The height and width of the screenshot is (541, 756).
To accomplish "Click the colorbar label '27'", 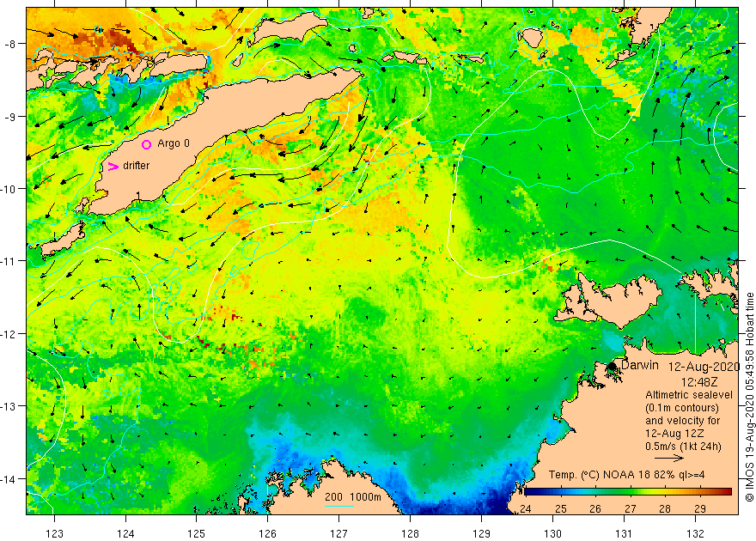I will click(x=631, y=508).
